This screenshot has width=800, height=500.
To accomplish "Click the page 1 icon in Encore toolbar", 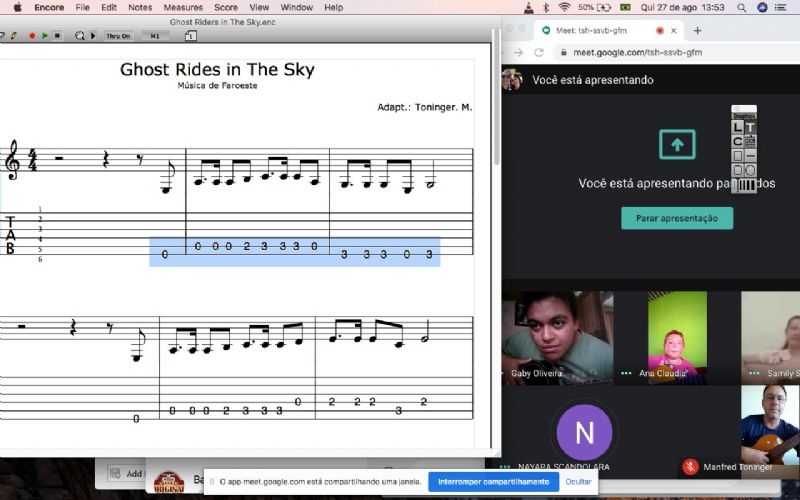I will click(x=190, y=36).
